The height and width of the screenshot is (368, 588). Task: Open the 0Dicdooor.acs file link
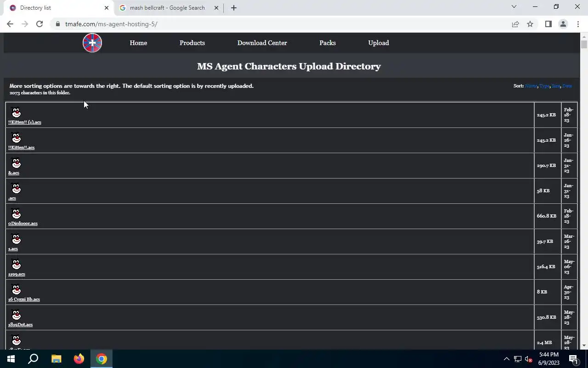coord(23,224)
